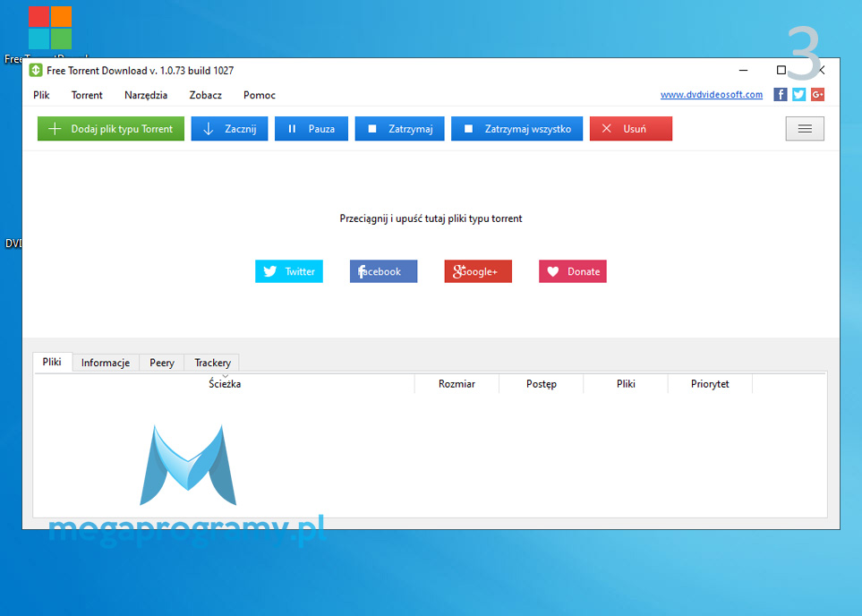Viewport: 862px width, 616px height.
Task: Open the Twitter icon beside the website link
Action: 798,95
